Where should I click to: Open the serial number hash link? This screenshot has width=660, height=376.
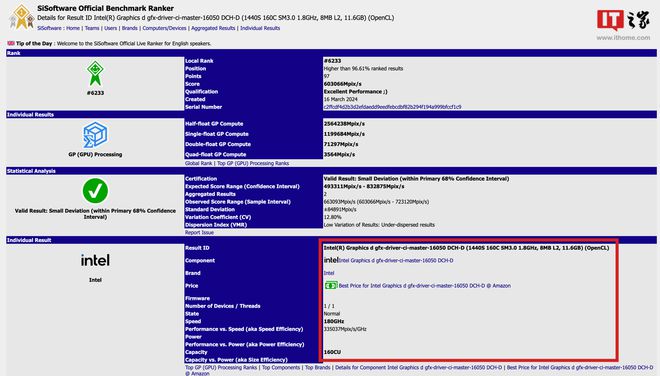pyautogui.click(x=392, y=107)
